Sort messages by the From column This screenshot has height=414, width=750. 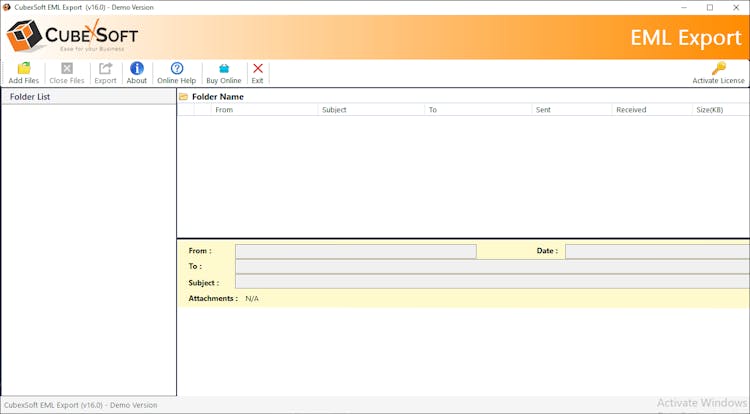264,109
